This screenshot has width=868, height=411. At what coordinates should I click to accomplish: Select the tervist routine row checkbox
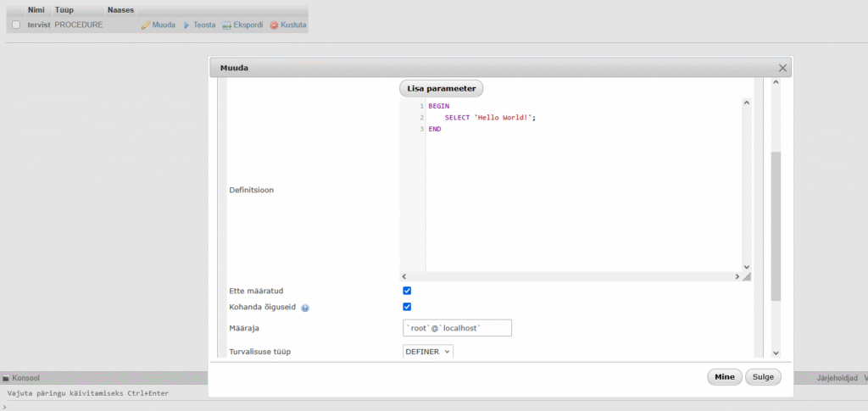tap(16, 25)
